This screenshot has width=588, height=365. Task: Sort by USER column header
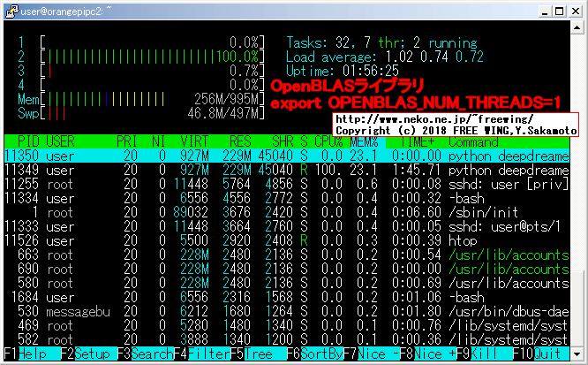point(60,141)
